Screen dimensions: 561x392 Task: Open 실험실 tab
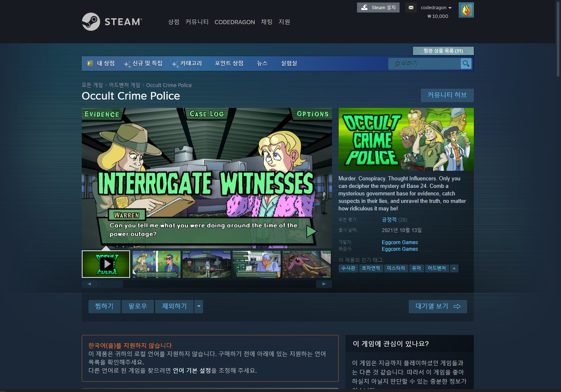pyautogui.click(x=289, y=63)
